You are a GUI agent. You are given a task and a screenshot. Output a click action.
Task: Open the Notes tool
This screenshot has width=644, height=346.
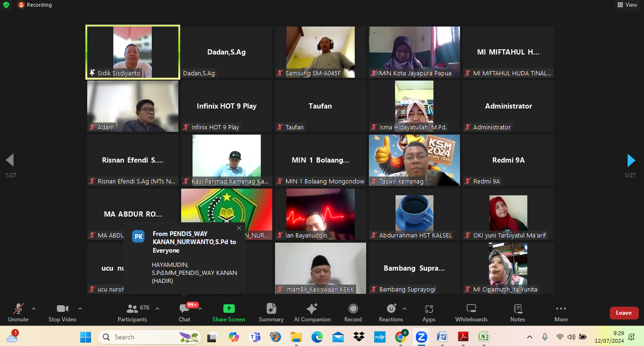[x=517, y=309]
